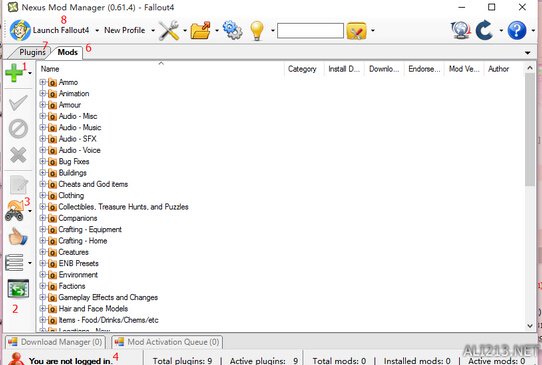Click the edit readme document icon
The height and width of the screenshot is (365, 542).
[x=18, y=184]
